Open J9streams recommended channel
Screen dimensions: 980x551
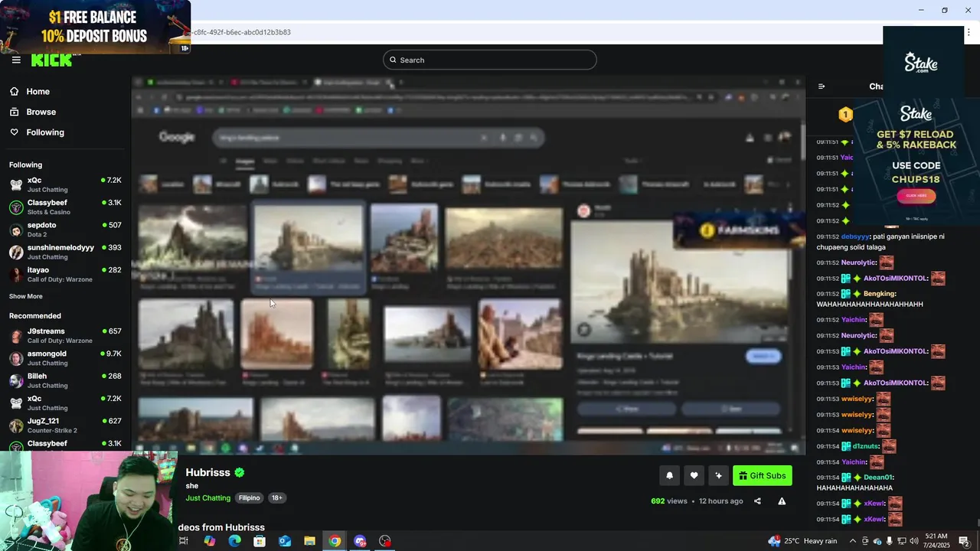point(65,335)
